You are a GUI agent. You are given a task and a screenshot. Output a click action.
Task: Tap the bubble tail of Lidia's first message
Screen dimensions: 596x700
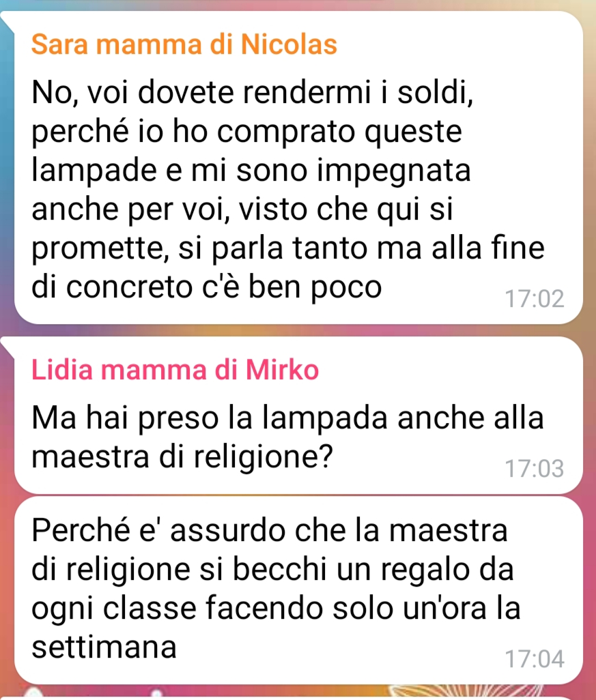point(7,347)
